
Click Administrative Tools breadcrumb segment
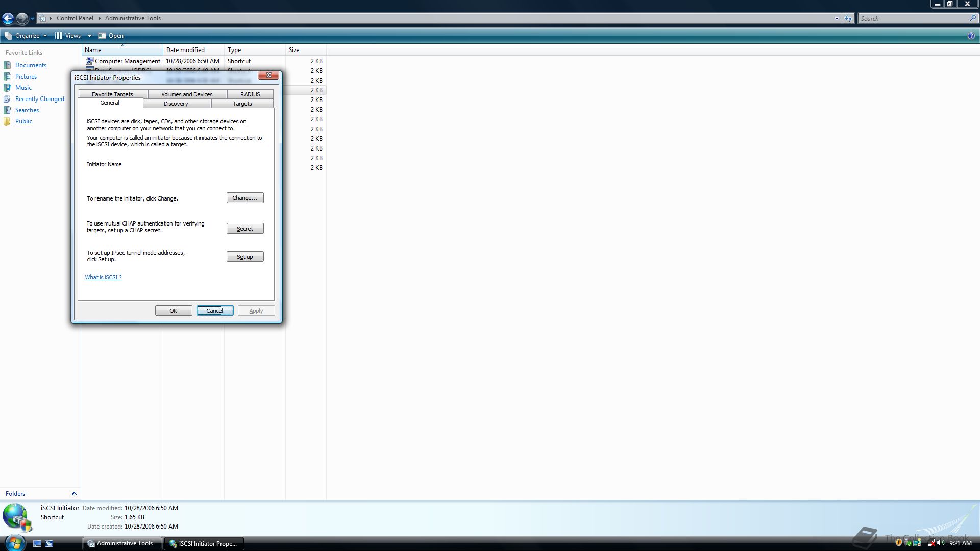tap(133, 18)
